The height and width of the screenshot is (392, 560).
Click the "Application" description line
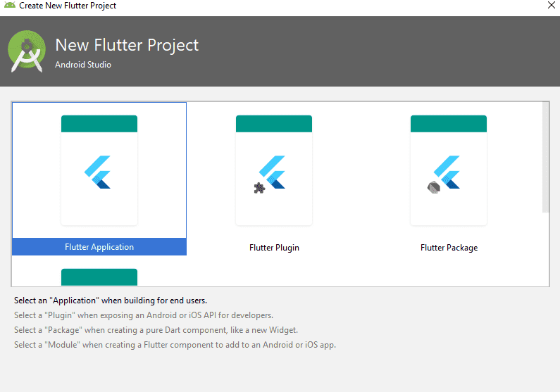(x=111, y=301)
